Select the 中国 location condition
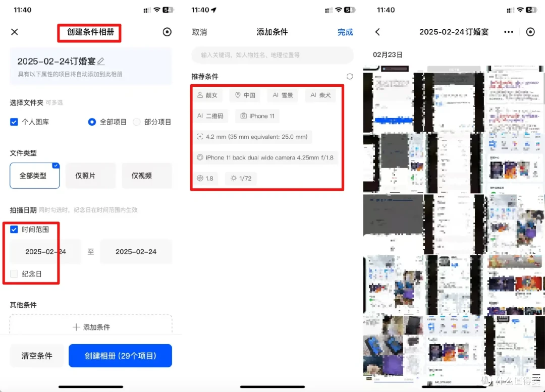The image size is (545, 392). coord(245,95)
